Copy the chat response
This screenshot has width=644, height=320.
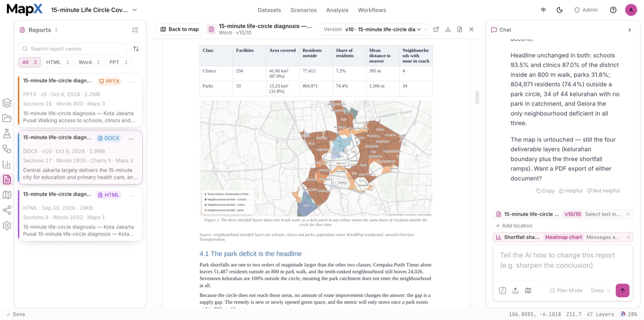[x=545, y=191]
